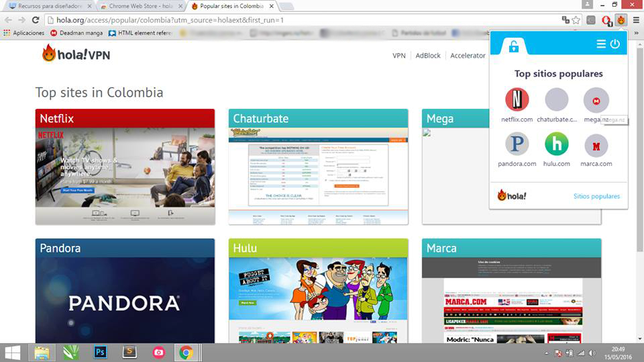The height and width of the screenshot is (362, 644).
Task: Open the Pandora site card
Action: pos(125,290)
